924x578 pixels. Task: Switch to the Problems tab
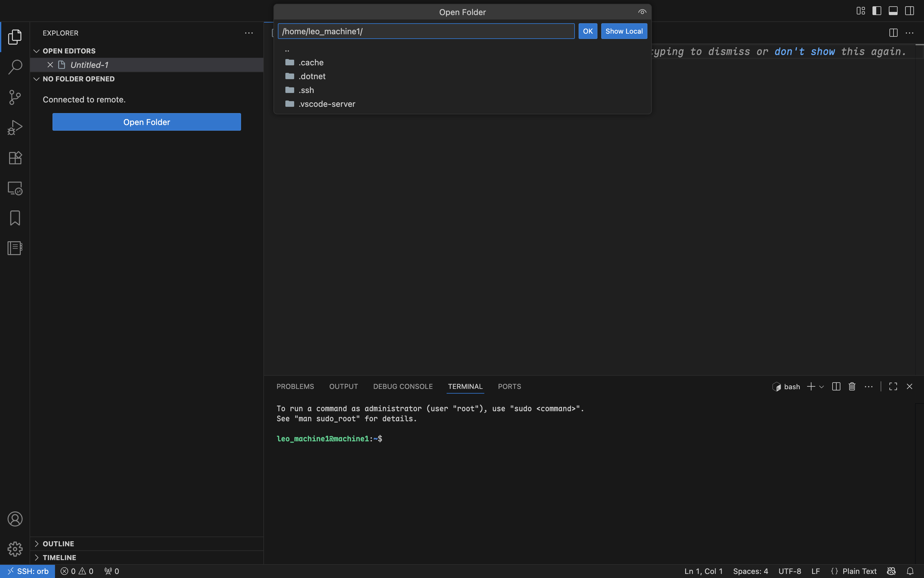295,386
